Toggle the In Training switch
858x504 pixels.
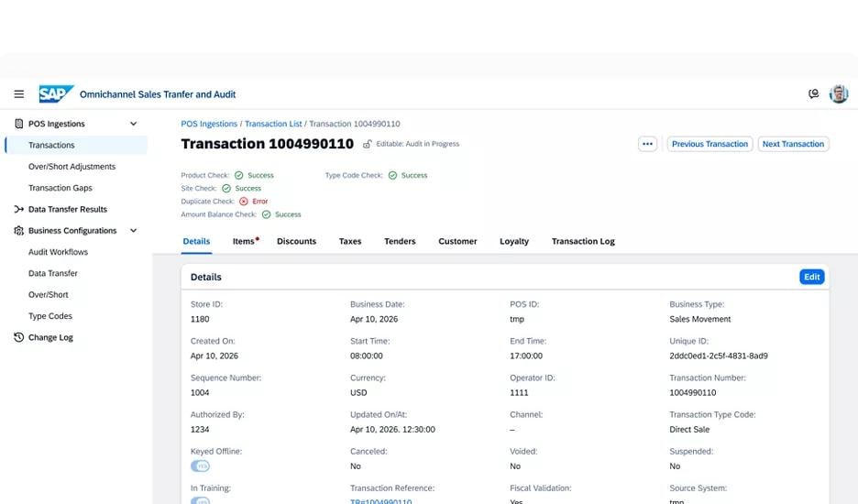point(200,500)
